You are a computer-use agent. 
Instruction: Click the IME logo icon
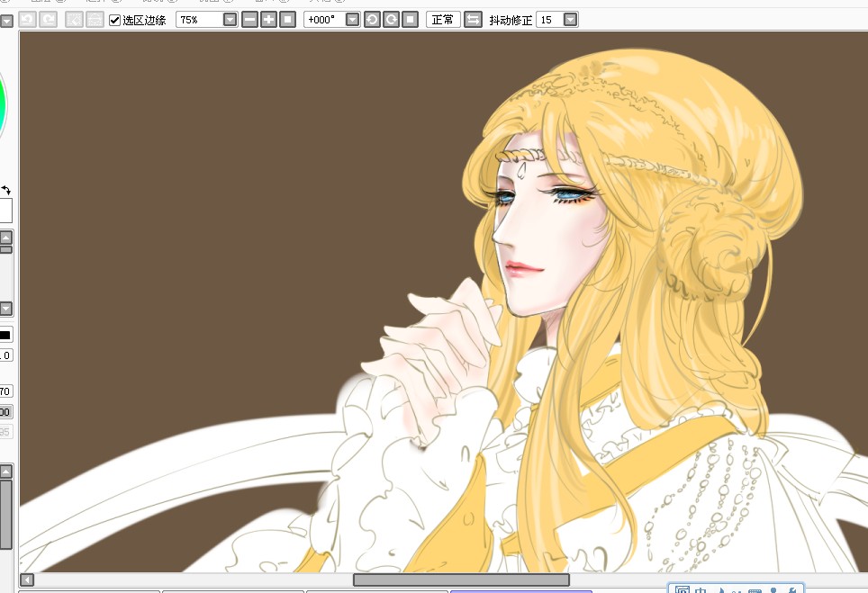(683, 589)
